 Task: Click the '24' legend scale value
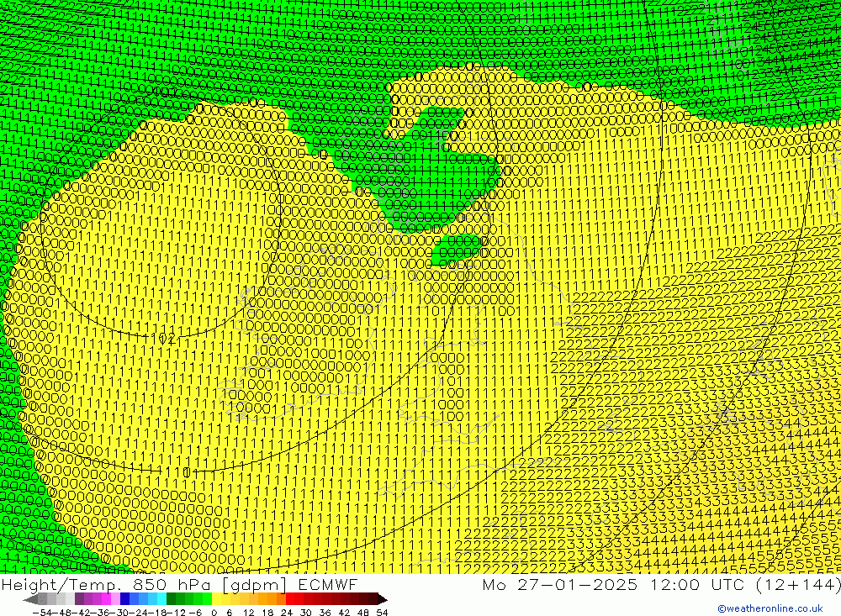click(287, 612)
